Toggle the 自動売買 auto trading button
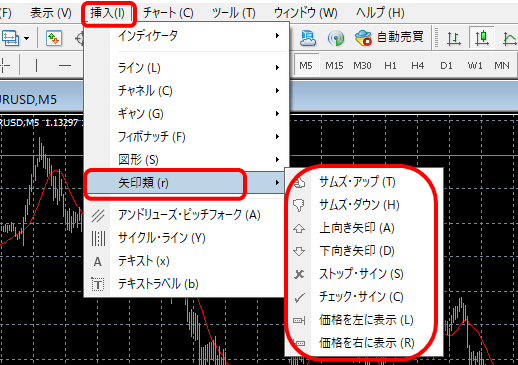 (x=389, y=37)
